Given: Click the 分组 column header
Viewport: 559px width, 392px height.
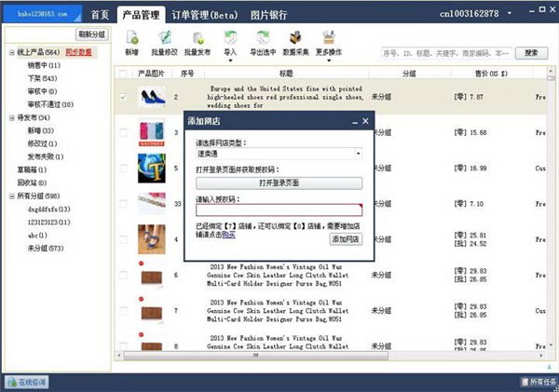Looking at the screenshot, I should point(409,74).
